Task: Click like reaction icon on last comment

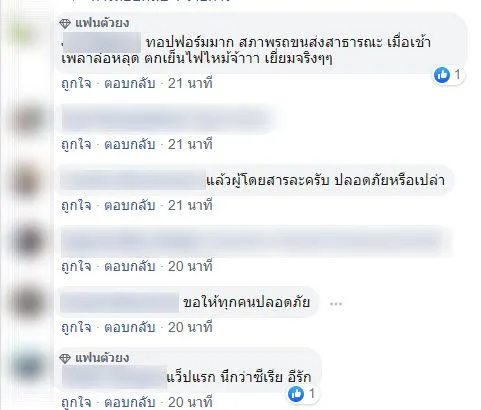Action: pyautogui.click(x=296, y=394)
